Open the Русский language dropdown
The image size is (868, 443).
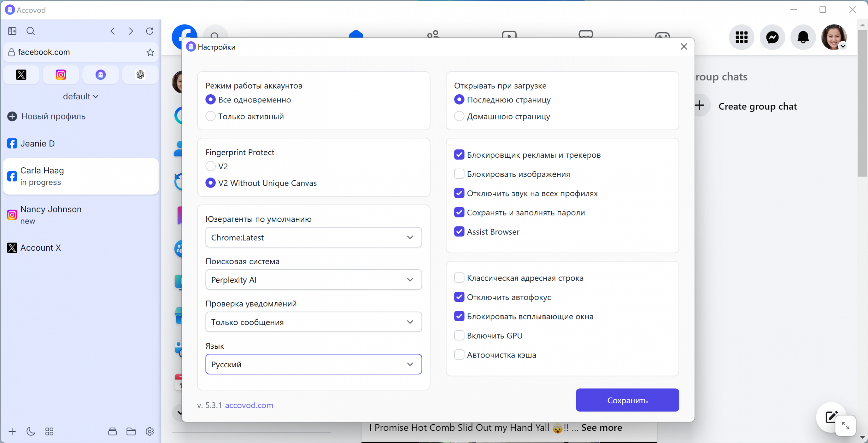click(313, 365)
